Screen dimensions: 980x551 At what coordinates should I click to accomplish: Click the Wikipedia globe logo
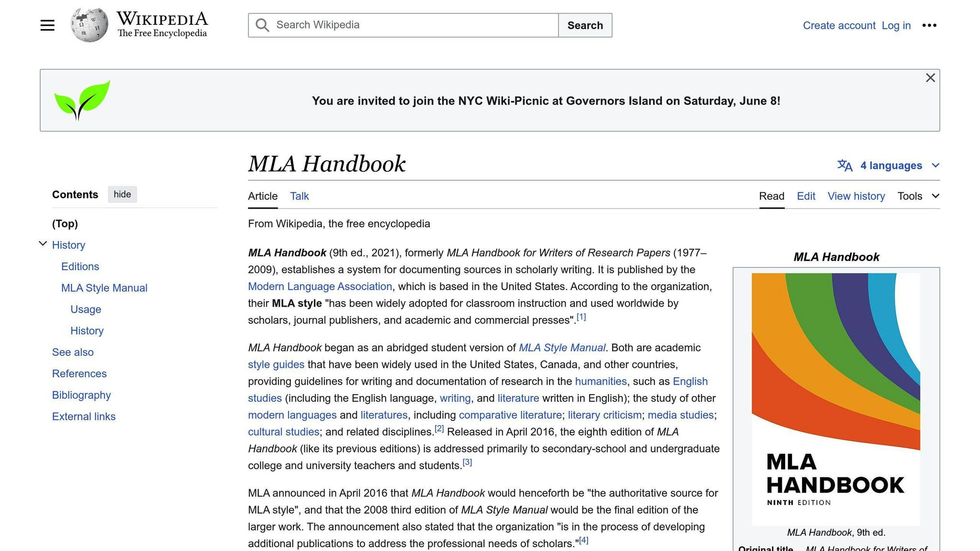(89, 24)
